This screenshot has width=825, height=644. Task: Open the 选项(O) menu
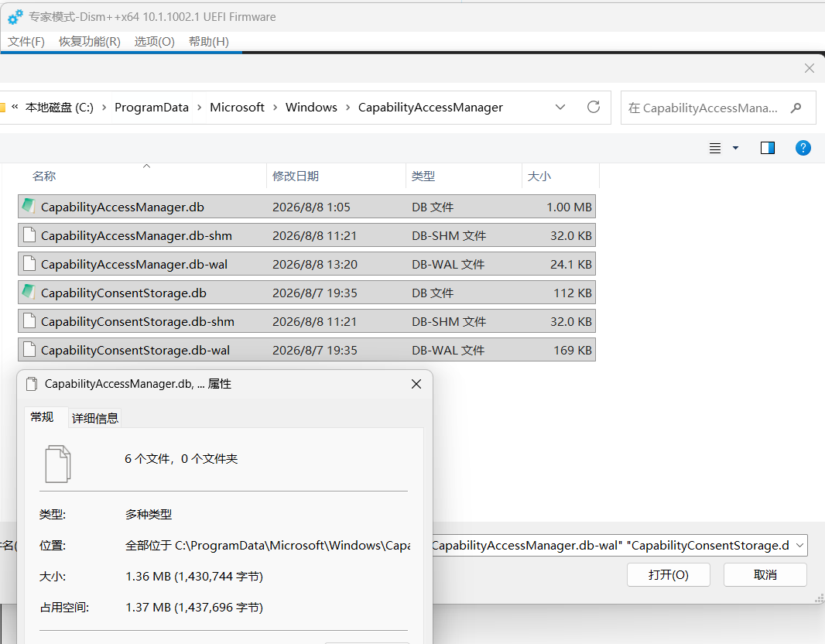(x=154, y=42)
